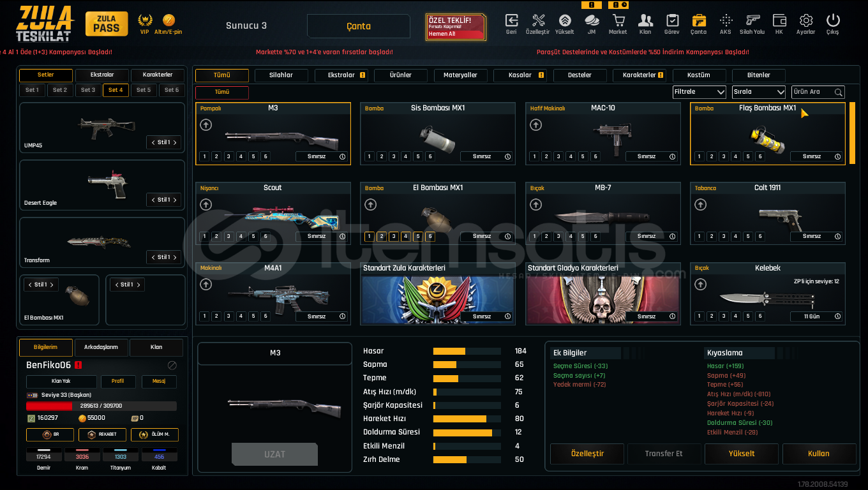Toggle slot 4 on Colt 1911 card
Image resolution: width=868 pixels, height=490 pixels.
pyautogui.click(x=735, y=236)
